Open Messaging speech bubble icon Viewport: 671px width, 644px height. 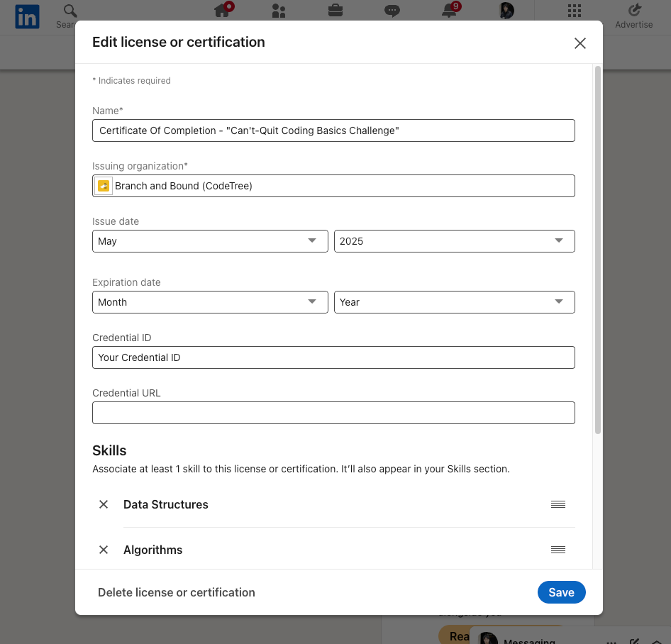pyautogui.click(x=392, y=10)
